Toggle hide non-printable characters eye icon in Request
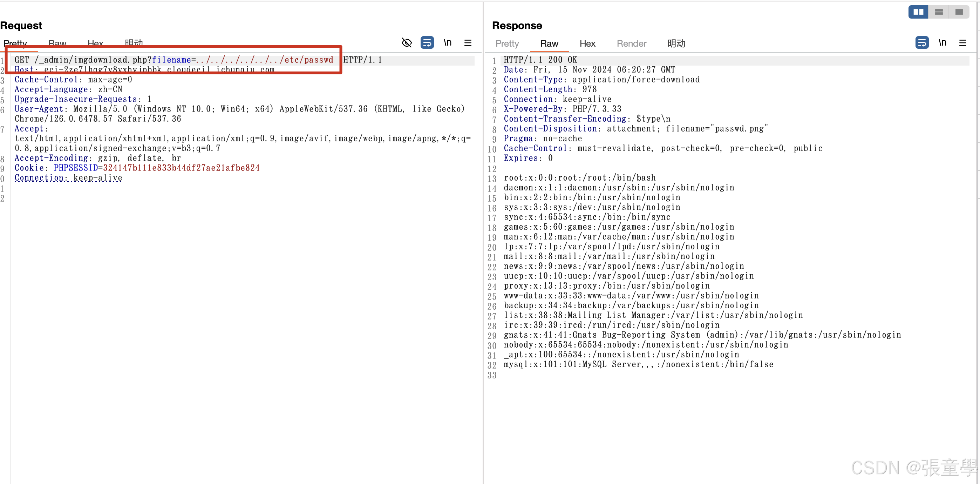Image resolution: width=980 pixels, height=484 pixels. point(407,43)
